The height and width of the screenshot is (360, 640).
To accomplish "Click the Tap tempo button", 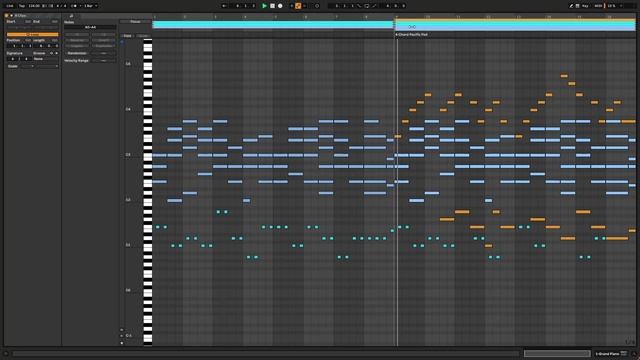I will click(x=22, y=6).
